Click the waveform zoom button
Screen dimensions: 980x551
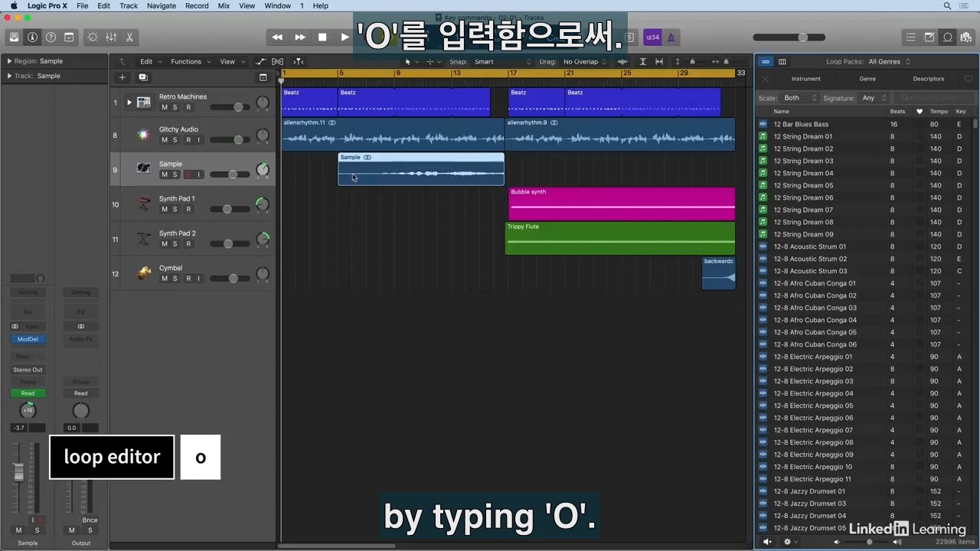point(622,61)
